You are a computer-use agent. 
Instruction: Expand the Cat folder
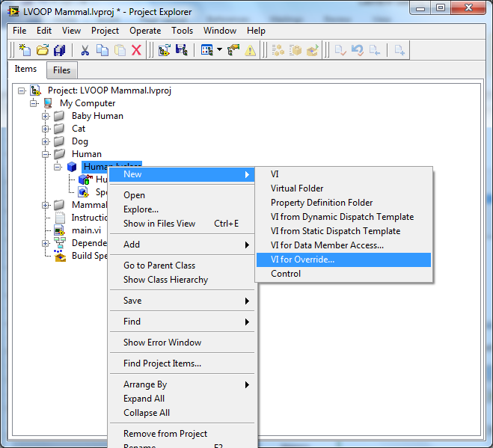click(x=46, y=129)
